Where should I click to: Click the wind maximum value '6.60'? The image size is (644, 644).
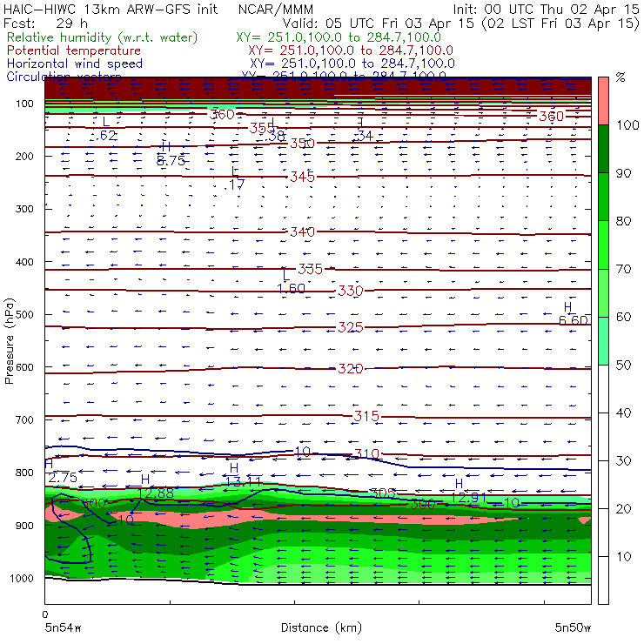coord(574,320)
